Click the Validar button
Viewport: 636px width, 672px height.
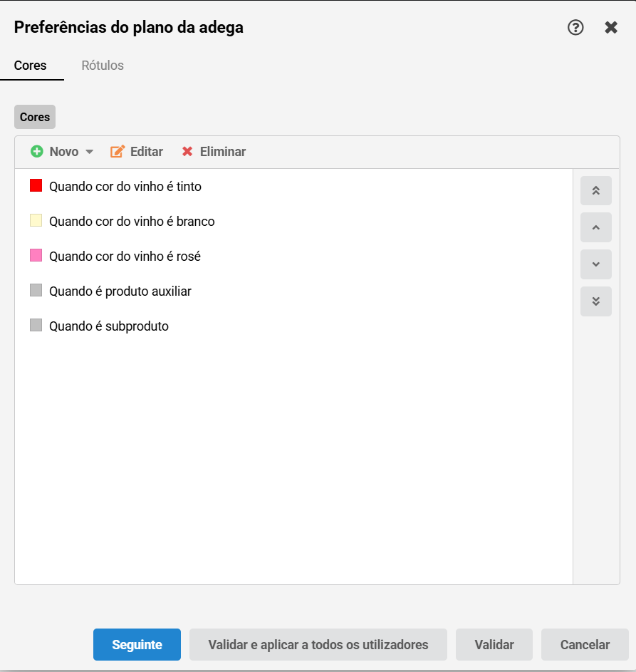pos(494,644)
